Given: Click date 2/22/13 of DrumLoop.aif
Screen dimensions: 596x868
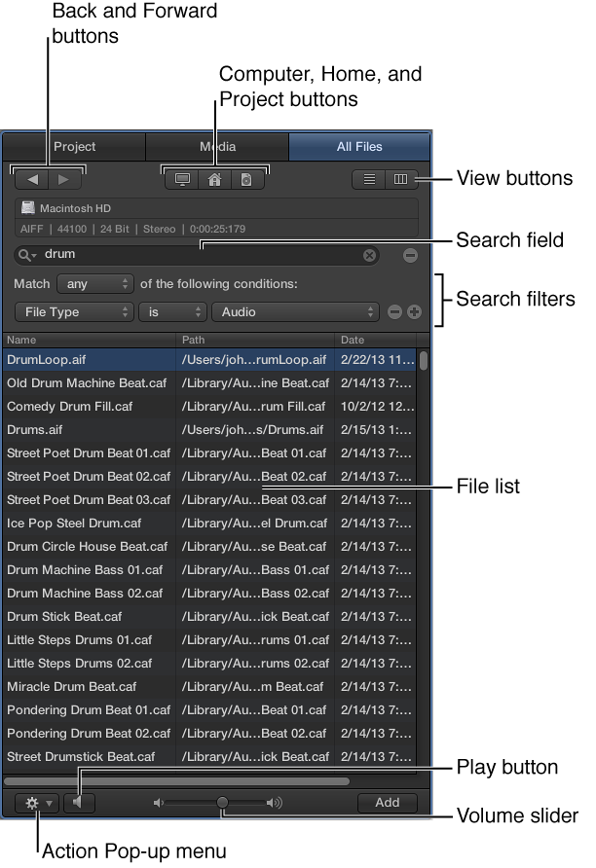Looking at the screenshot, I should click(377, 360).
